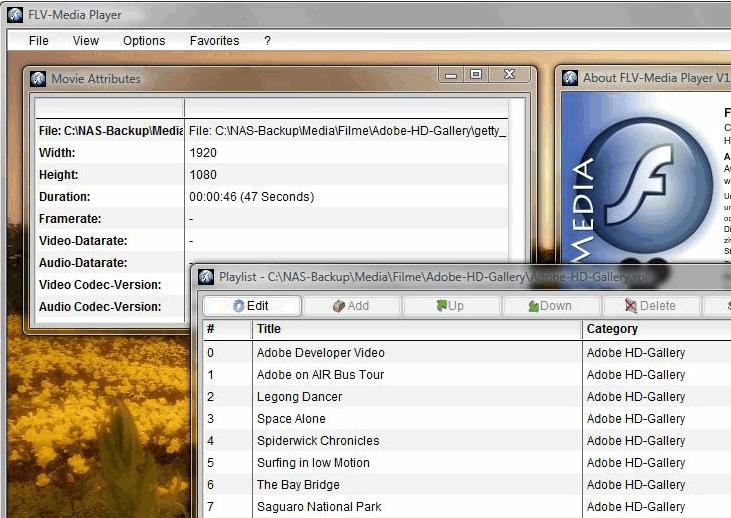Screen dimensions: 731x518
Task: Click the file path value in Movie Attributes
Action: coord(347,131)
